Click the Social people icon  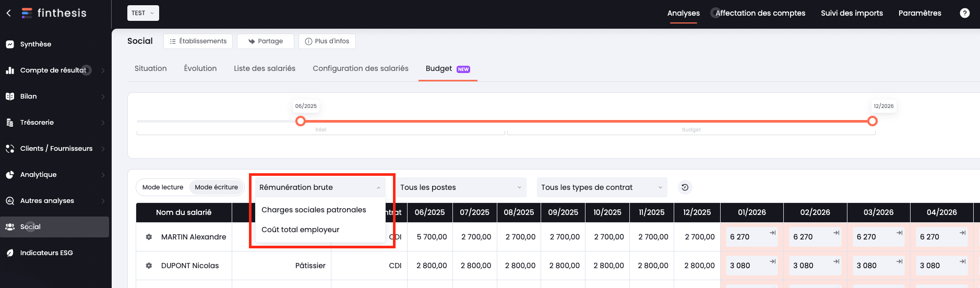click(x=10, y=227)
